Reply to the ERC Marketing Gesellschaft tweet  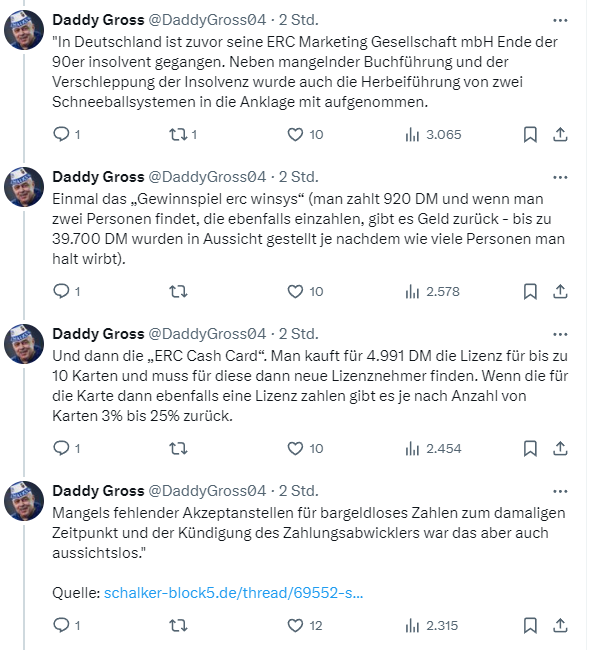pos(66,134)
